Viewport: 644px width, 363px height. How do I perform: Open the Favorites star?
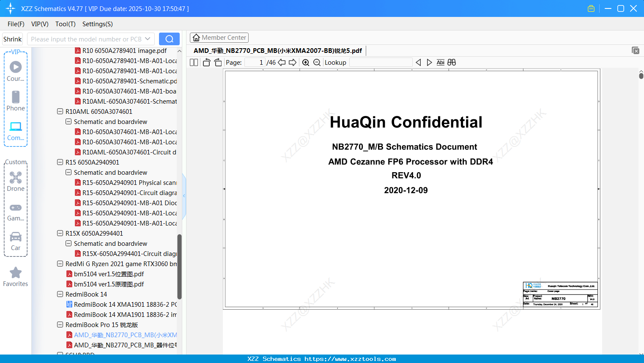tap(16, 277)
